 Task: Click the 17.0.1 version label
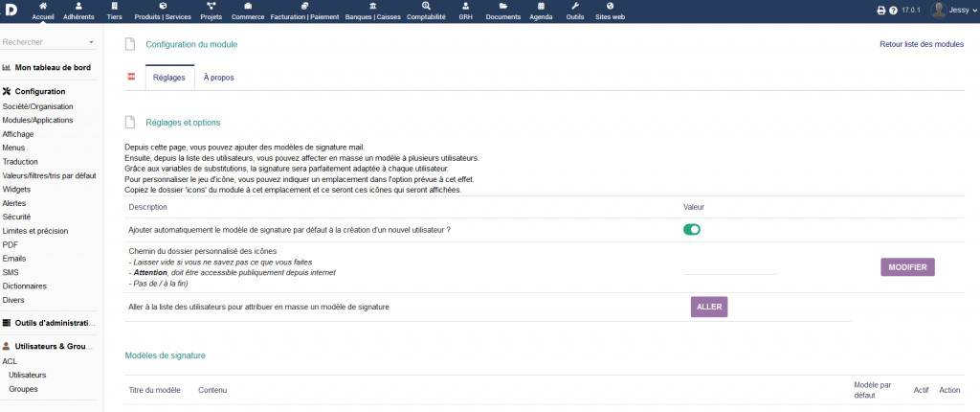[x=912, y=11]
